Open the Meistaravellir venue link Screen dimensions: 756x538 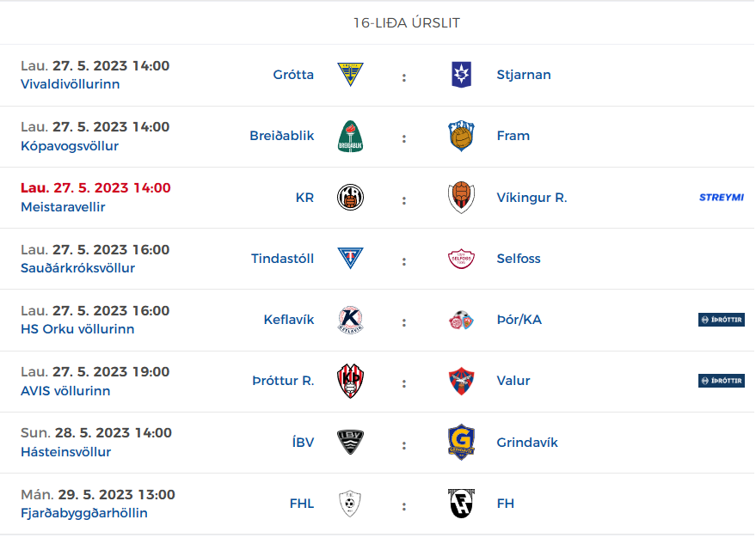point(63,207)
